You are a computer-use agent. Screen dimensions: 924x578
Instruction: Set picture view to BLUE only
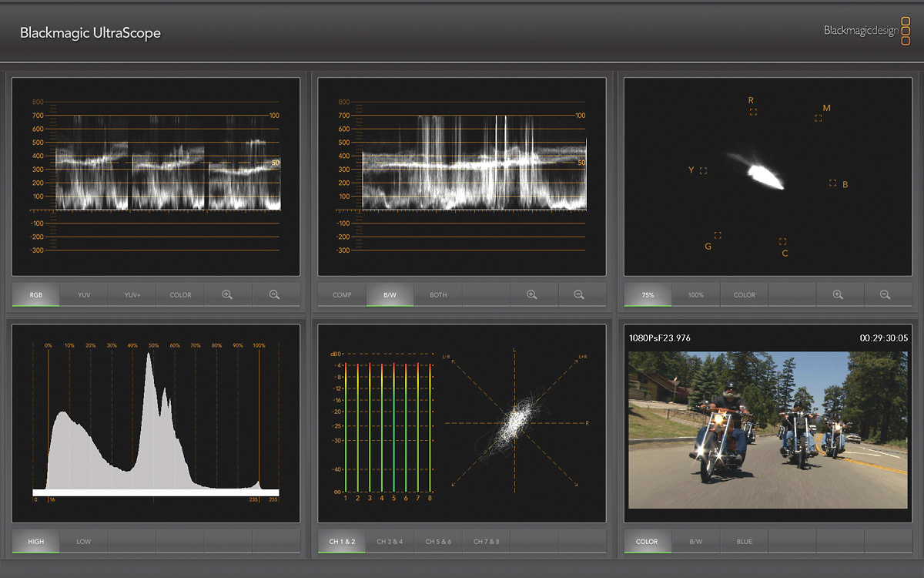pyautogui.click(x=744, y=541)
